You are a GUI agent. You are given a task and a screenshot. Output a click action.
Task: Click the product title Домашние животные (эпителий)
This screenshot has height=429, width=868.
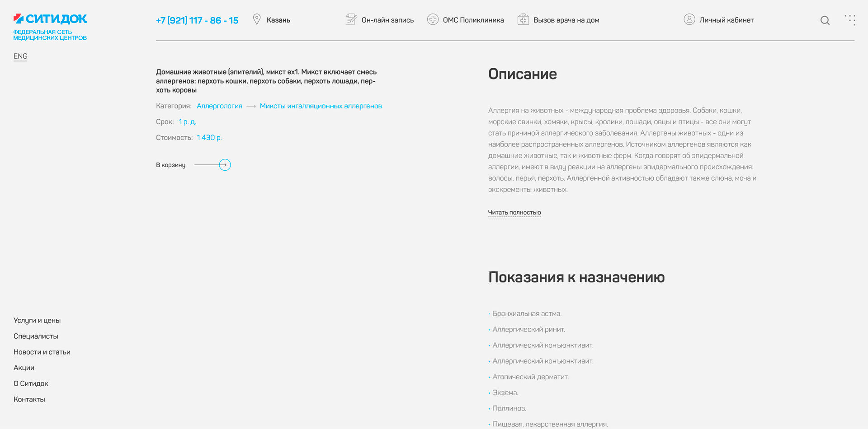tap(266, 81)
